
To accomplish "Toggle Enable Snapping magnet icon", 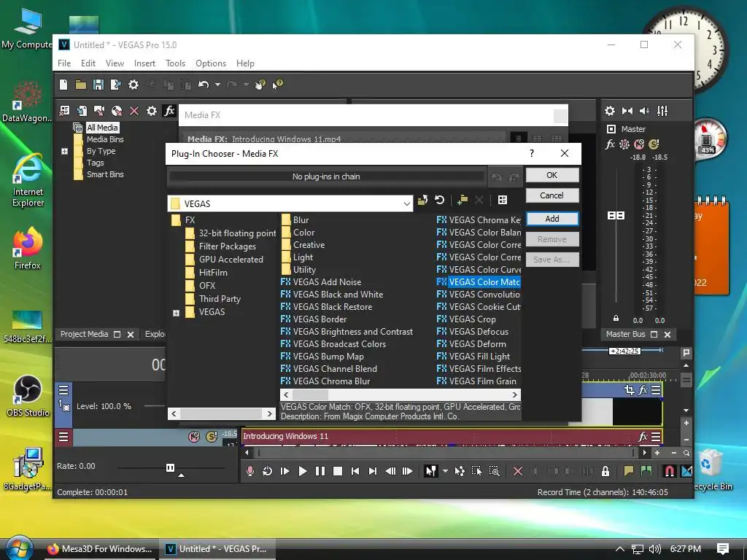I will [x=669, y=472].
